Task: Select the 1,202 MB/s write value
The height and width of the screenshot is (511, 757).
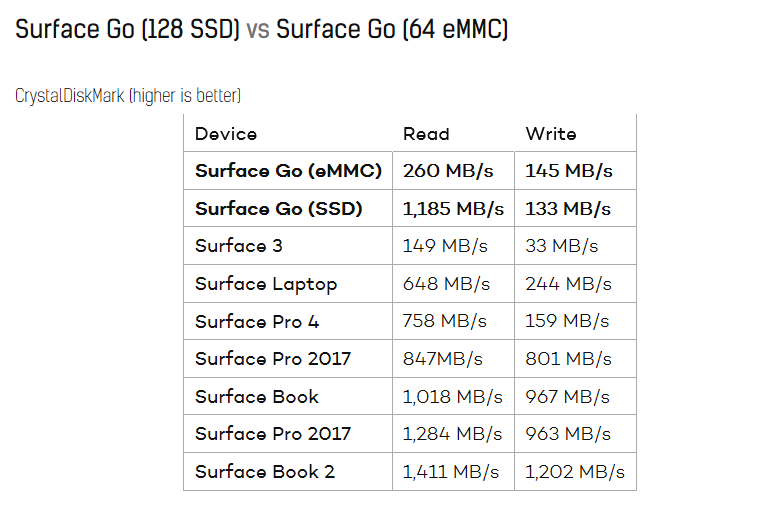Action: [575, 472]
